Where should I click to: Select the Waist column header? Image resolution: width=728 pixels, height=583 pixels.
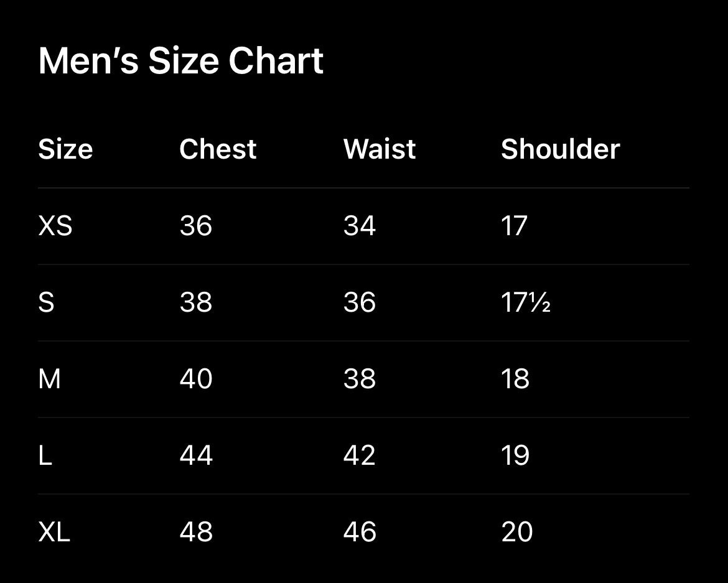point(380,149)
